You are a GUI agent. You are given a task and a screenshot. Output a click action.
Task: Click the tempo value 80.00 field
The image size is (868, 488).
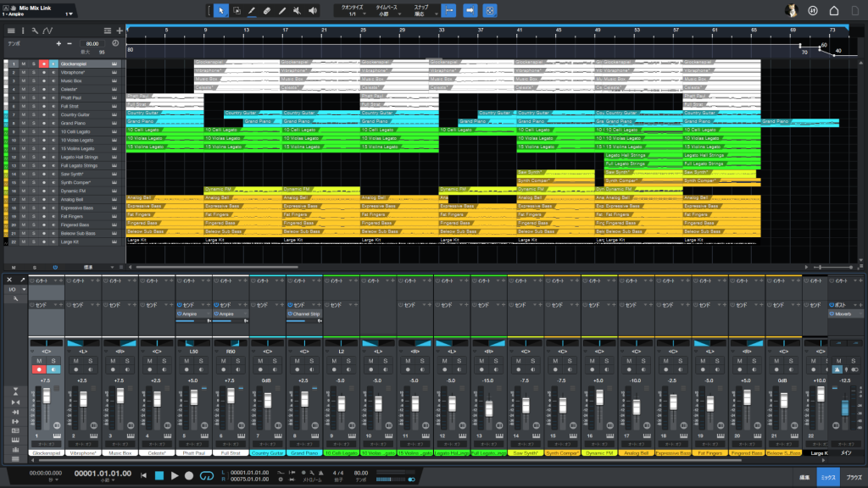pos(92,43)
